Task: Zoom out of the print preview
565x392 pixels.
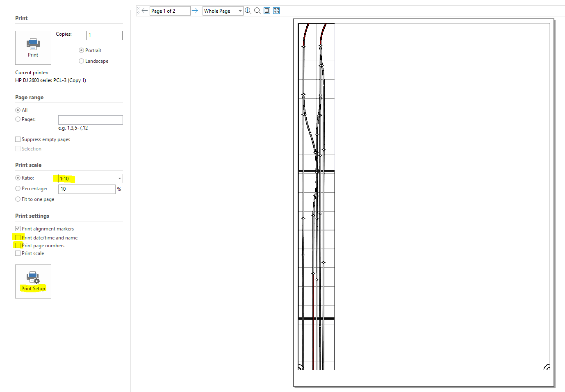Action: coord(257,11)
